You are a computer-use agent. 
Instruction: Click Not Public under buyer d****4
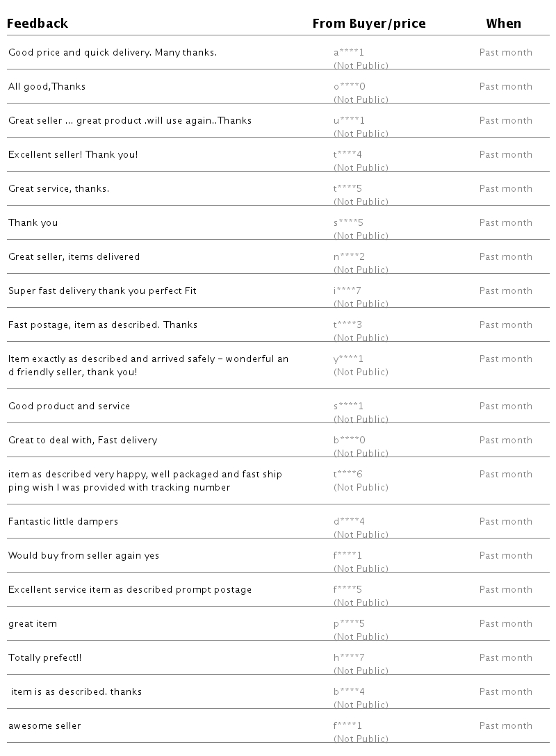361,534
